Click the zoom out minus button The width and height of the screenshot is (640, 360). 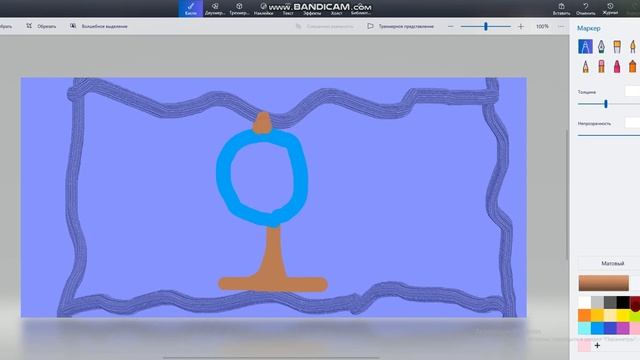(451, 27)
